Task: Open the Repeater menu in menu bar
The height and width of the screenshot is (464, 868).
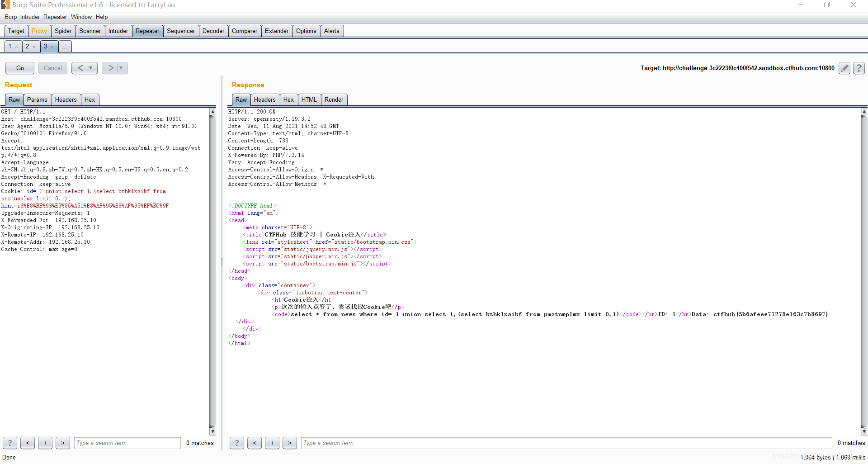Action: tap(55, 17)
